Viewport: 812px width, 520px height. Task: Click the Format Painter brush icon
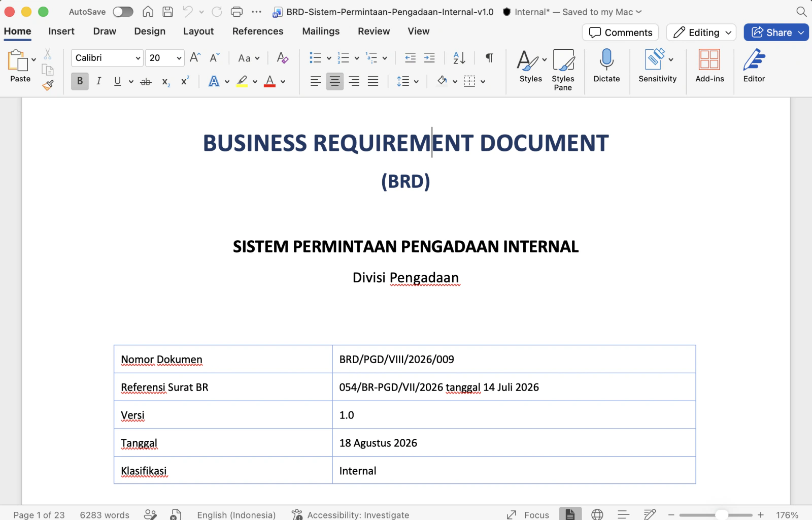tap(48, 85)
